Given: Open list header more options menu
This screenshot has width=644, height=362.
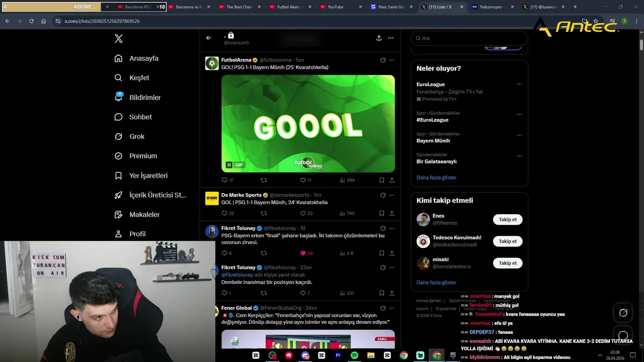Looking at the screenshot, I should (x=390, y=38).
